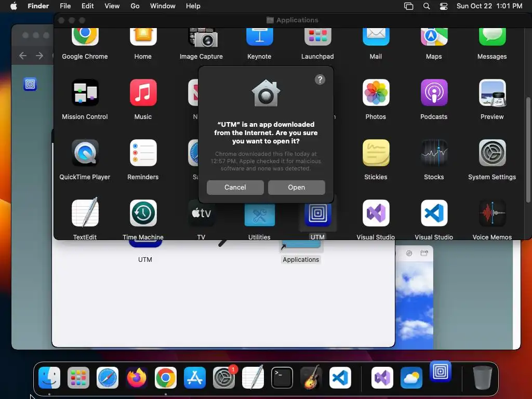Click back arrow in rear Finder window
Image resolution: width=532 pixels, height=399 pixels.
click(x=23, y=56)
